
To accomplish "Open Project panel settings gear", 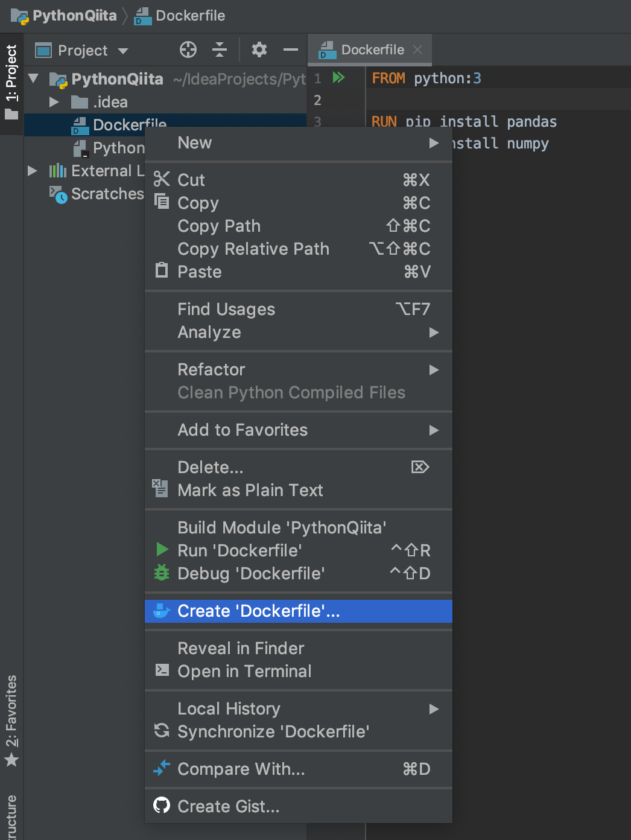I will (x=259, y=49).
